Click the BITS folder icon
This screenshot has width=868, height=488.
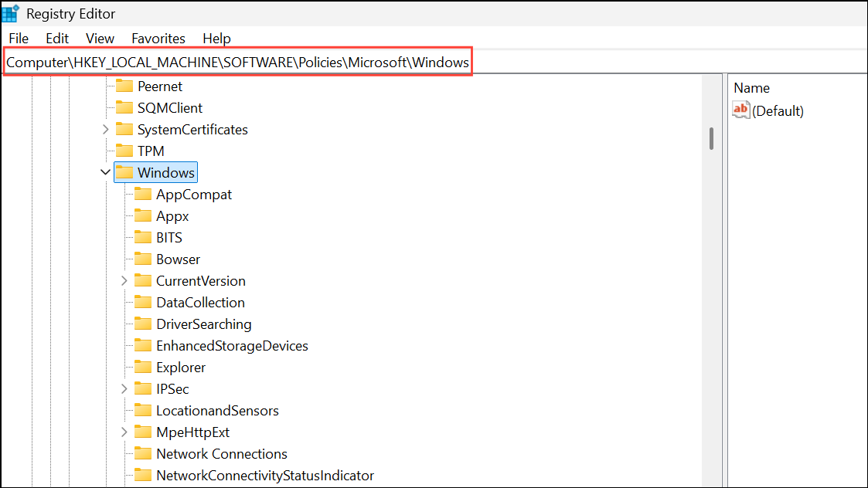click(143, 237)
